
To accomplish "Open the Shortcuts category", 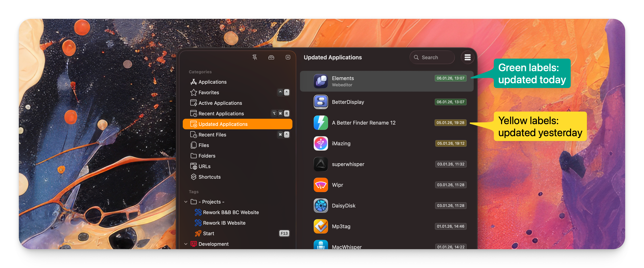I will tap(210, 177).
